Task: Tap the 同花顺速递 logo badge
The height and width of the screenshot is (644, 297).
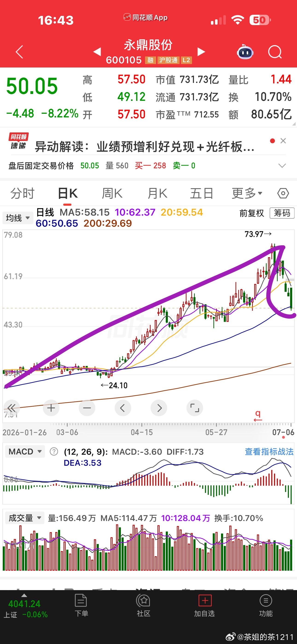Action: tap(18, 141)
